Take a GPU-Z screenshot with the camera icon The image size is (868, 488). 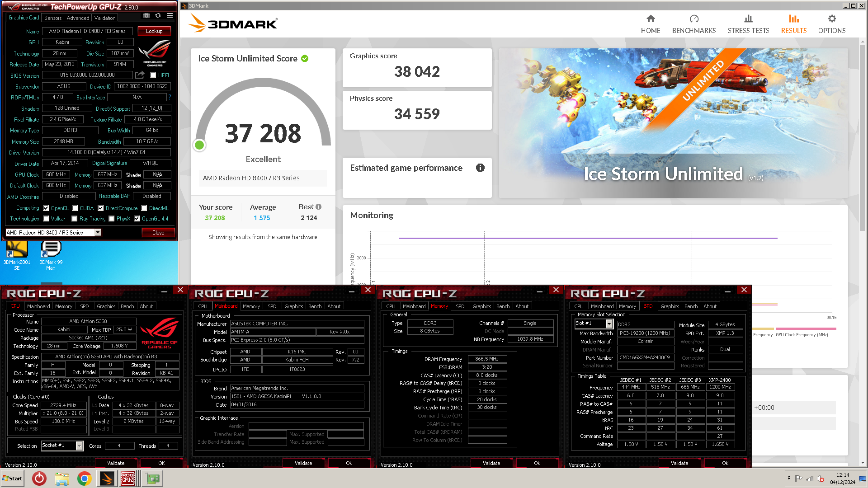tap(146, 15)
